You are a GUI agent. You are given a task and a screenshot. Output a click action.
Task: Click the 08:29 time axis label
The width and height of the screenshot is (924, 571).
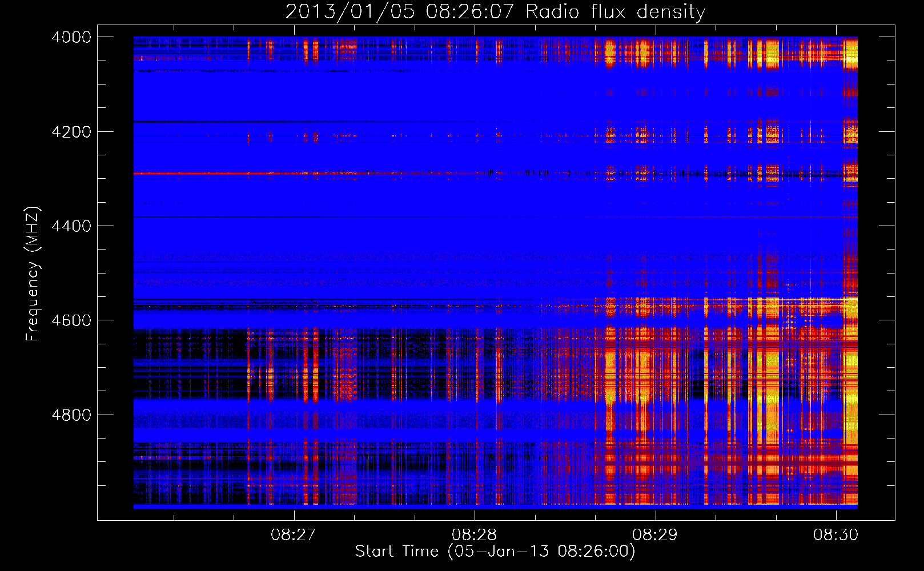click(x=655, y=534)
